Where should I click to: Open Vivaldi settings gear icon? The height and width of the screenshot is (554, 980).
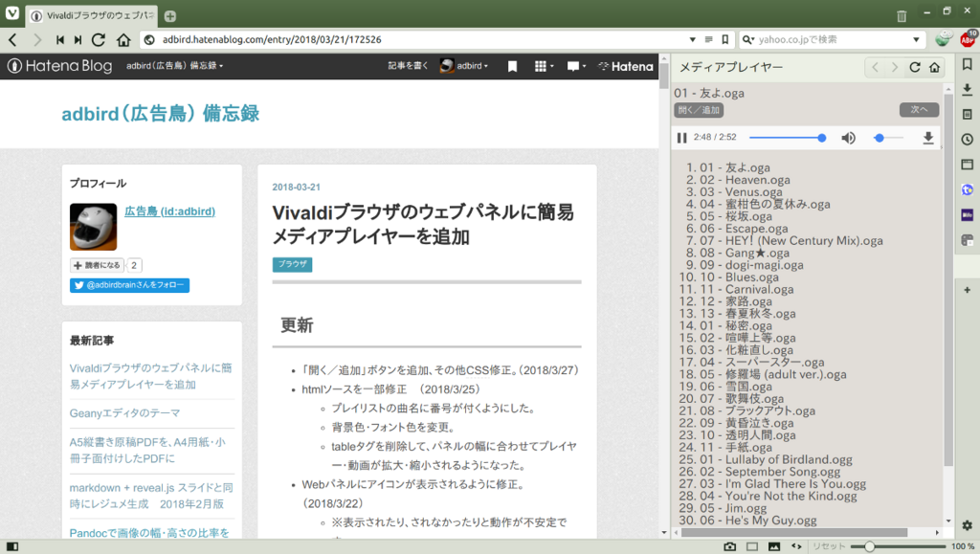(967, 526)
